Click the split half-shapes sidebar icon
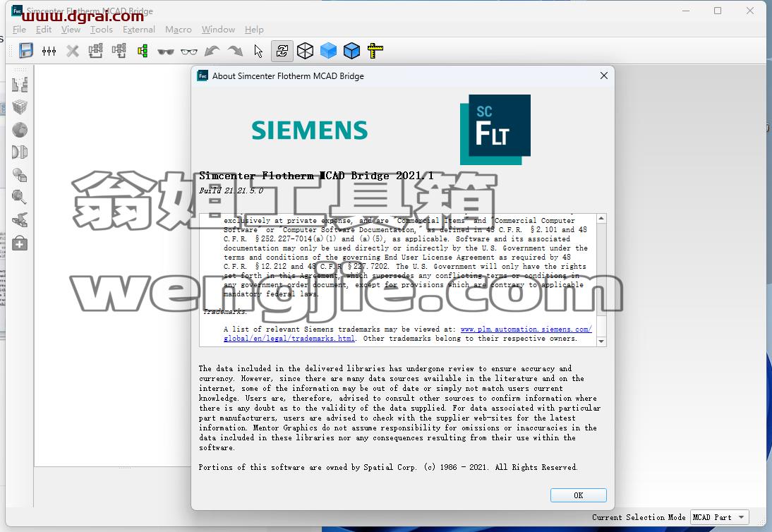Screen dimensions: 772x532 [x=20, y=152]
